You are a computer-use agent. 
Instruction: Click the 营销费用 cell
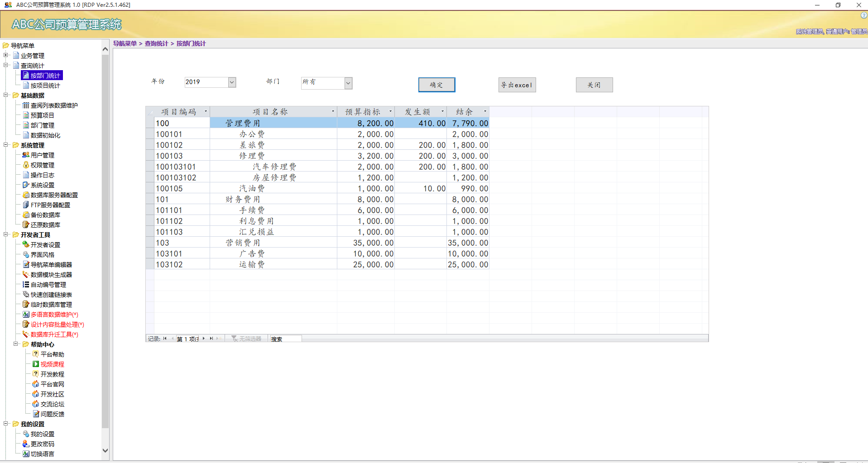[x=273, y=243]
